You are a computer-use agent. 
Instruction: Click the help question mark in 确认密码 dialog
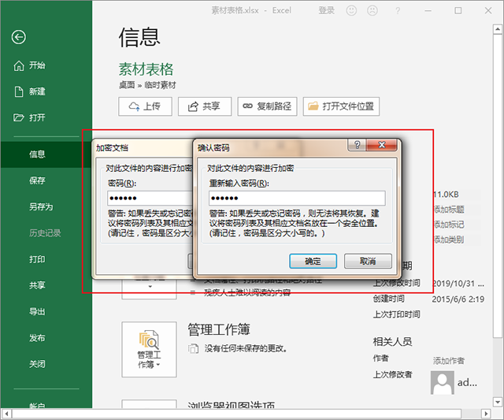(x=357, y=145)
